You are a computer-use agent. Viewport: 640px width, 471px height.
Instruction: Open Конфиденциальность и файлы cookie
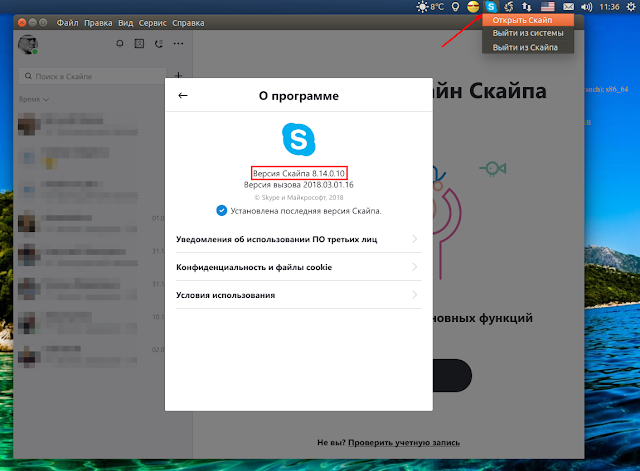(298, 267)
